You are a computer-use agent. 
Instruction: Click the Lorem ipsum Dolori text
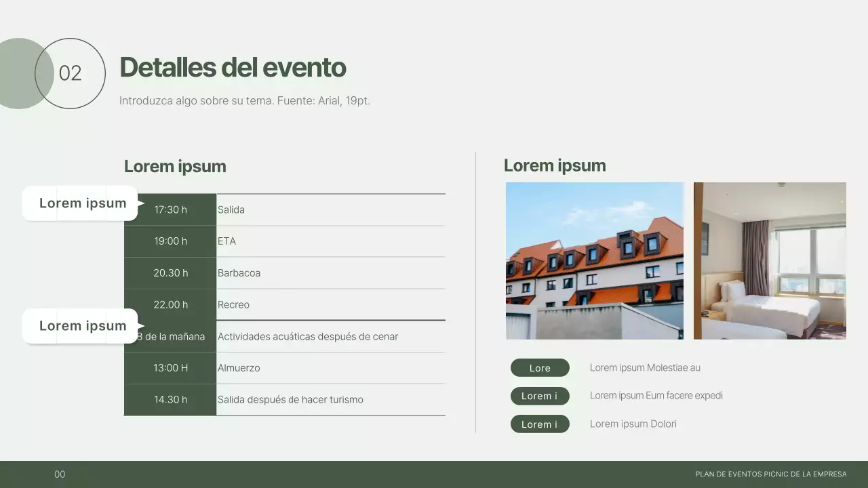pyautogui.click(x=633, y=424)
